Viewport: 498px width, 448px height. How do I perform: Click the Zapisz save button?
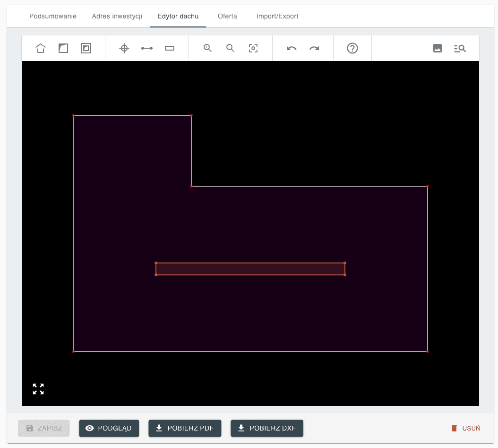click(x=44, y=428)
